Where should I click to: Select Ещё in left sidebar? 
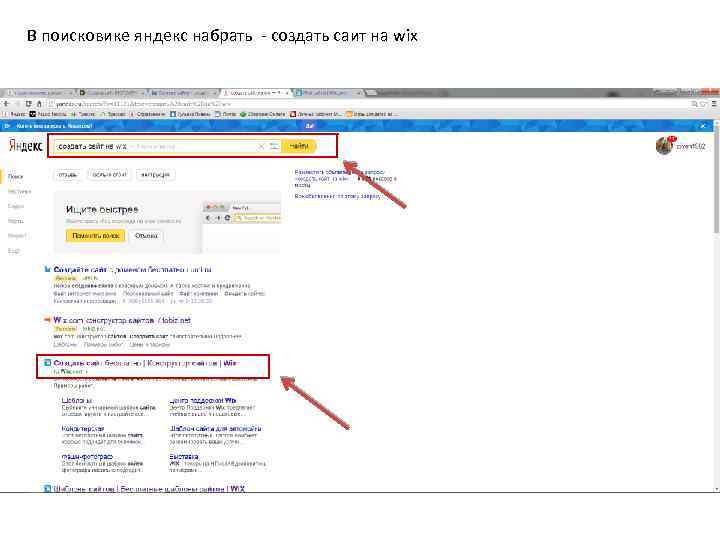pyautogui.click(x=14, y=251)
